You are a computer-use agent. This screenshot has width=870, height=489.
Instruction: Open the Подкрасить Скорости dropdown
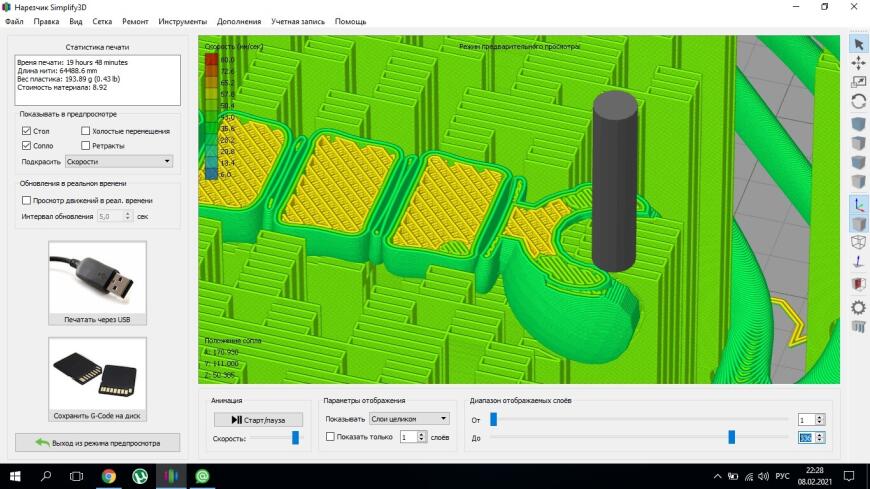coord(119,162)
